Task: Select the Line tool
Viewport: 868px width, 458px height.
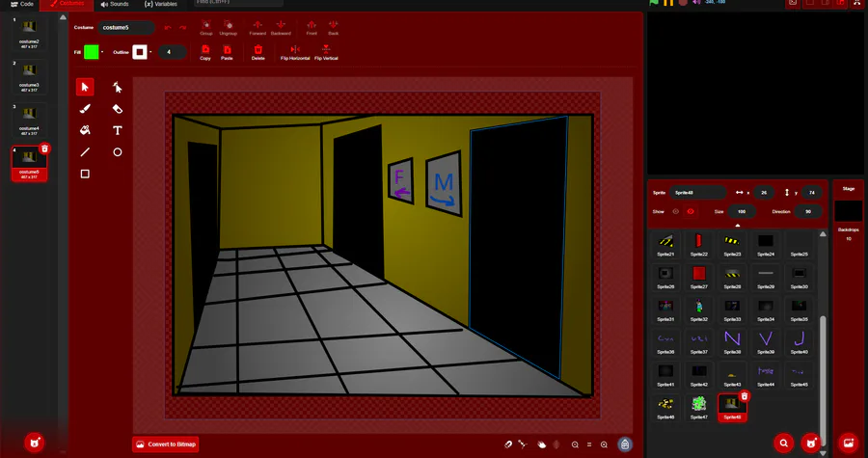Action: click(85, 152)
